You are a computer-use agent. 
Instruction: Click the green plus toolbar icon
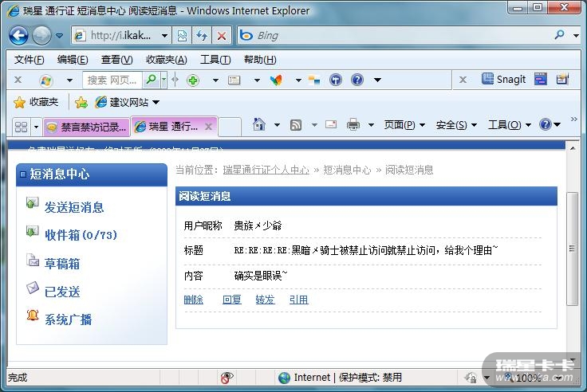193,80
